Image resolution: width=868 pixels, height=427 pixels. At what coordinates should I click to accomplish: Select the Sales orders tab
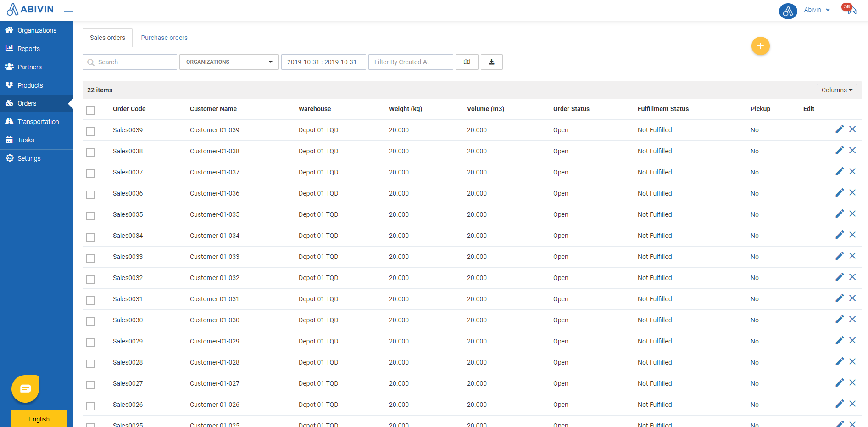(x=107, y=38)
